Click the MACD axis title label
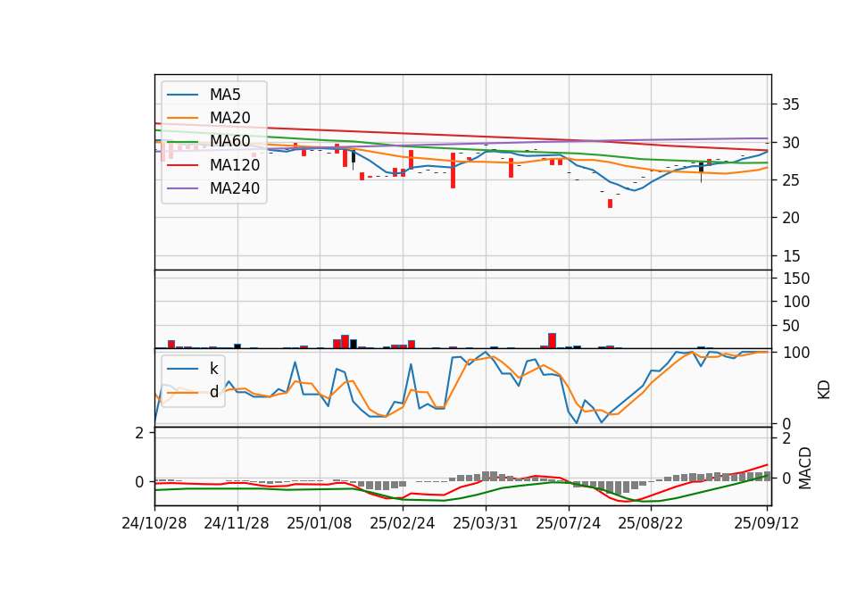The image size is (857, 616). [x=805, y=468]
